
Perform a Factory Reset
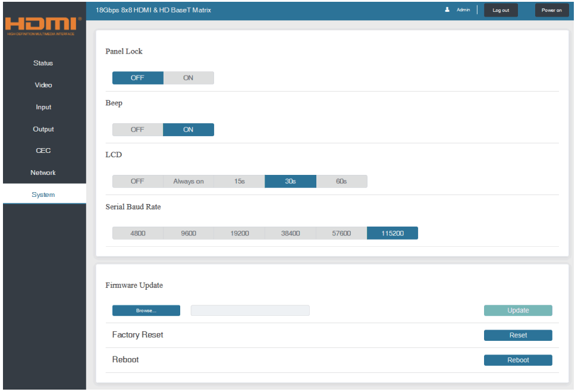tap(517, 335)
